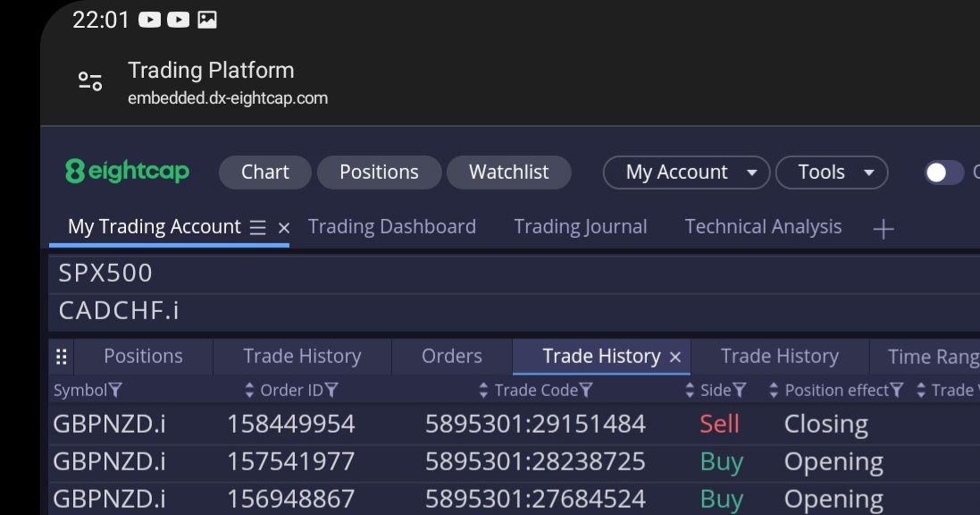
Task: Filter the Order ID column
Action: (331, 391)
